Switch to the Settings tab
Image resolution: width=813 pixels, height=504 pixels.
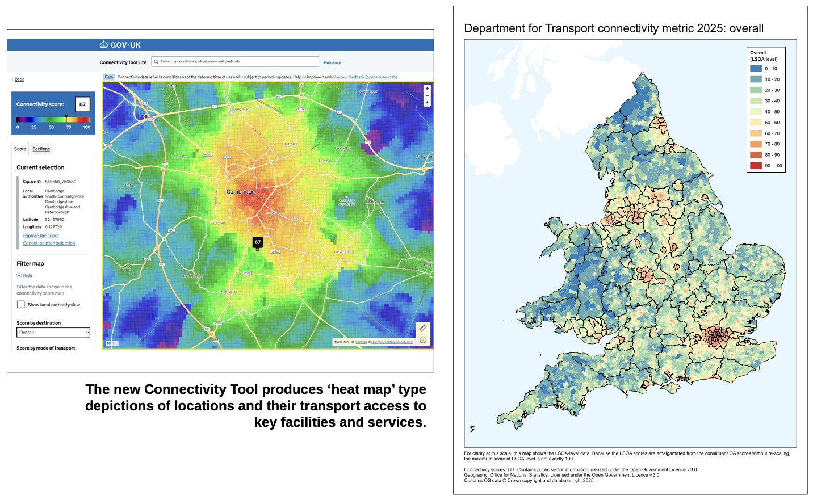point(41,149)
